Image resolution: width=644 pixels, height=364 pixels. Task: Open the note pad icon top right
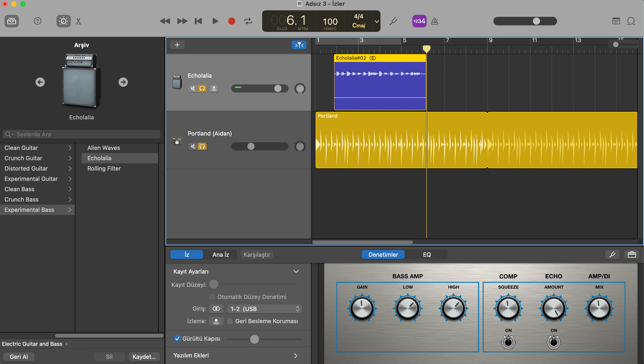pos(616,21)
